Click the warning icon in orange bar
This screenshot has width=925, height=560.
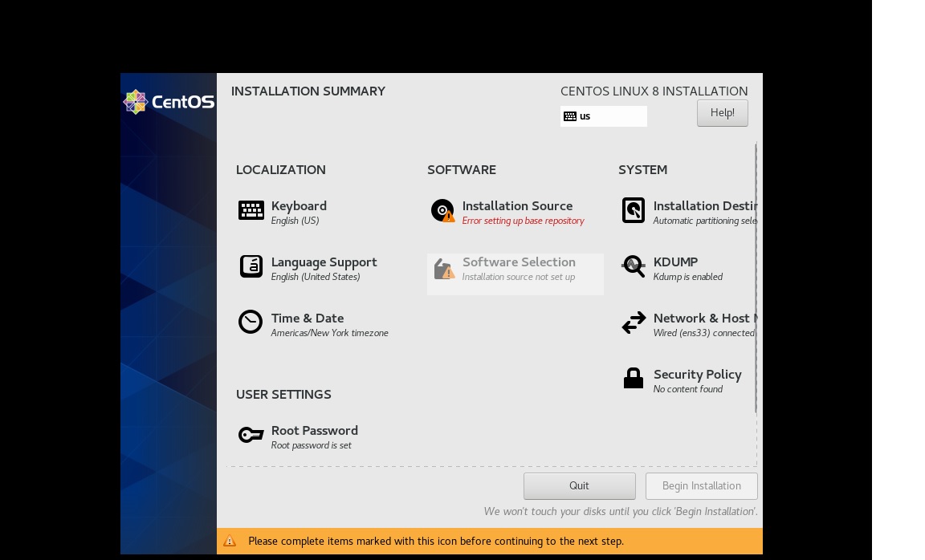click(x=230, y=541)
